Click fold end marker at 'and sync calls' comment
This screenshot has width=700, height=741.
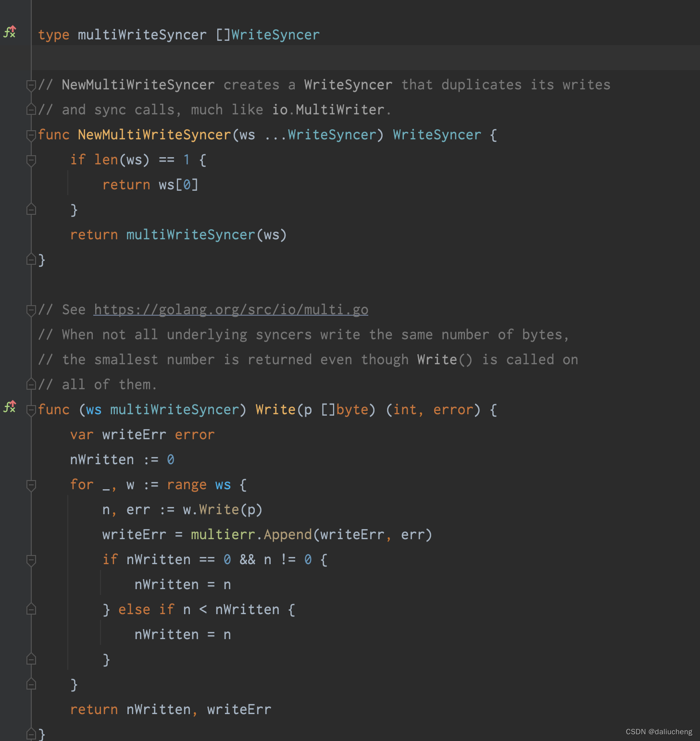[x=31, y=110]
